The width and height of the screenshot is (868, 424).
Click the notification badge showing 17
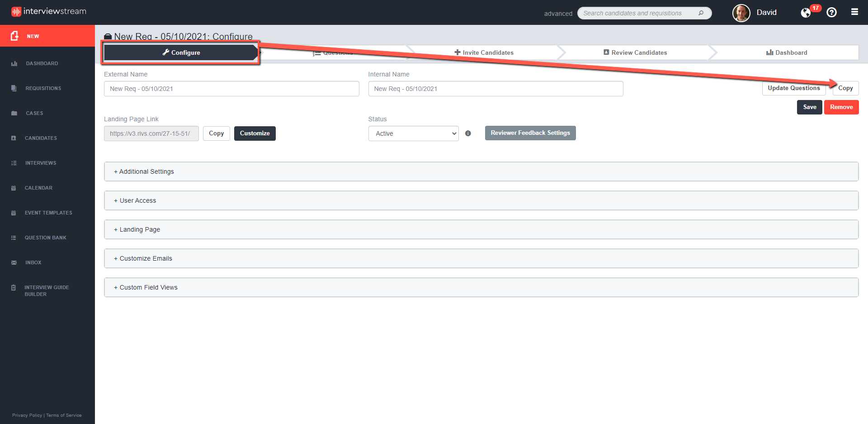tap(816, 8)
